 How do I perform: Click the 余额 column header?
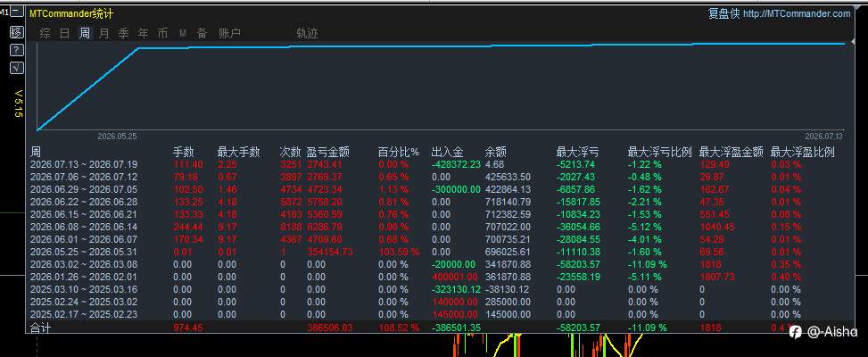(496, 153)
